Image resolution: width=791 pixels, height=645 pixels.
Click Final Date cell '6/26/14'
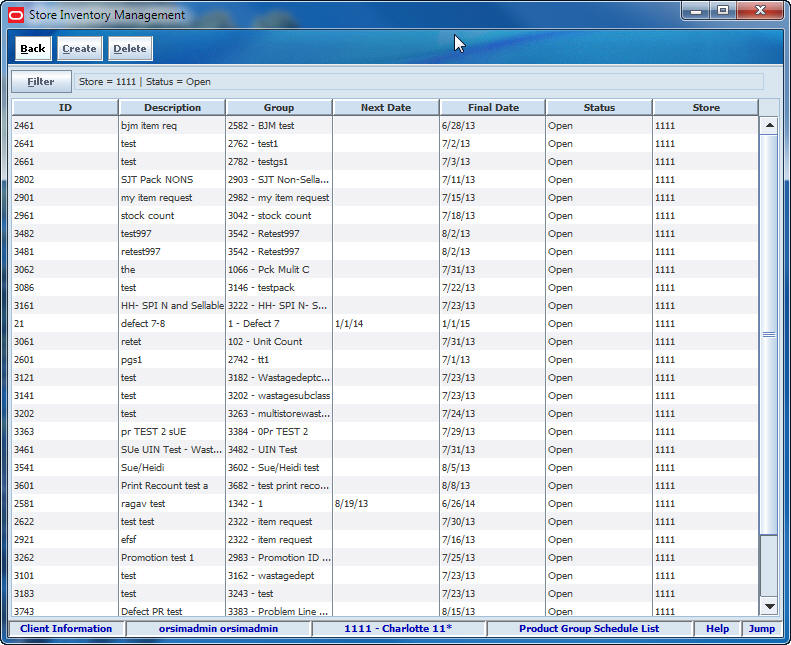point(458,504)
